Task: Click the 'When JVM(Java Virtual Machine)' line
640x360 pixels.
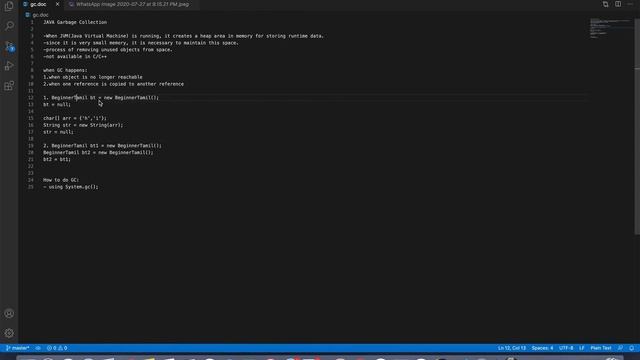Action: point(184,36)
